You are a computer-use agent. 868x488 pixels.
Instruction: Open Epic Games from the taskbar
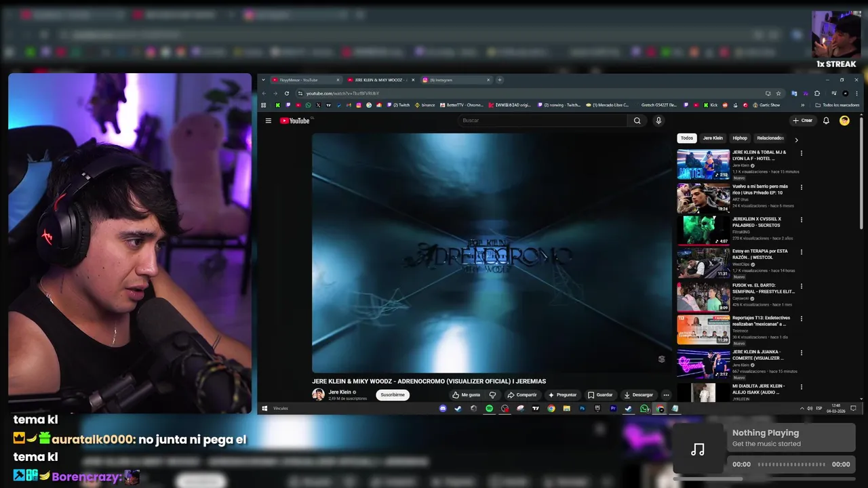click(597, 408)
